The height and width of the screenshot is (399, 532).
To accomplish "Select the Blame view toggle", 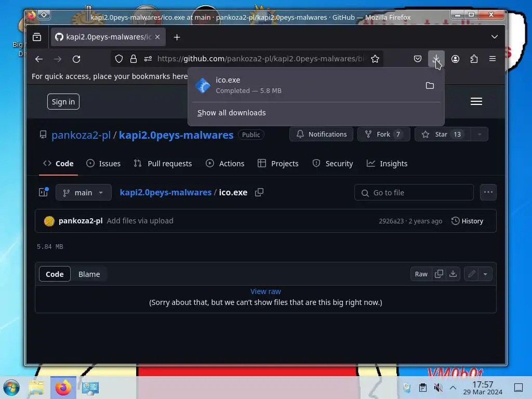I will pyautogui.click(x=89, y=274).
